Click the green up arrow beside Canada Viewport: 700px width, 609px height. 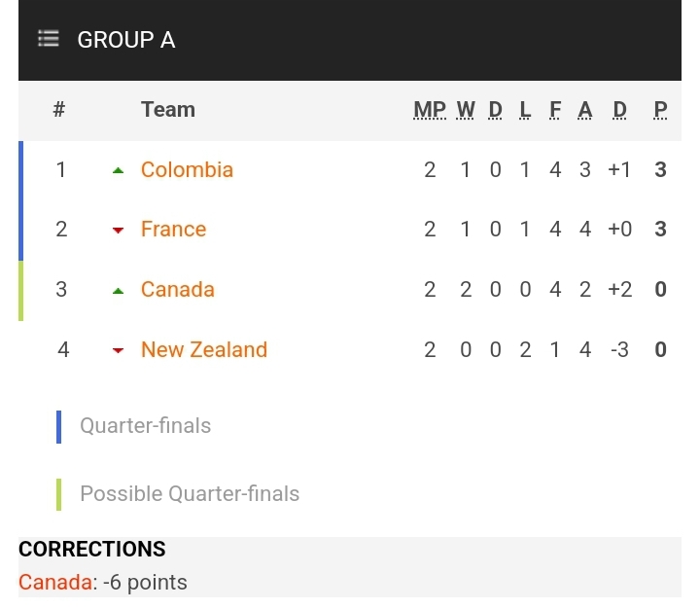tap(119, 290)
